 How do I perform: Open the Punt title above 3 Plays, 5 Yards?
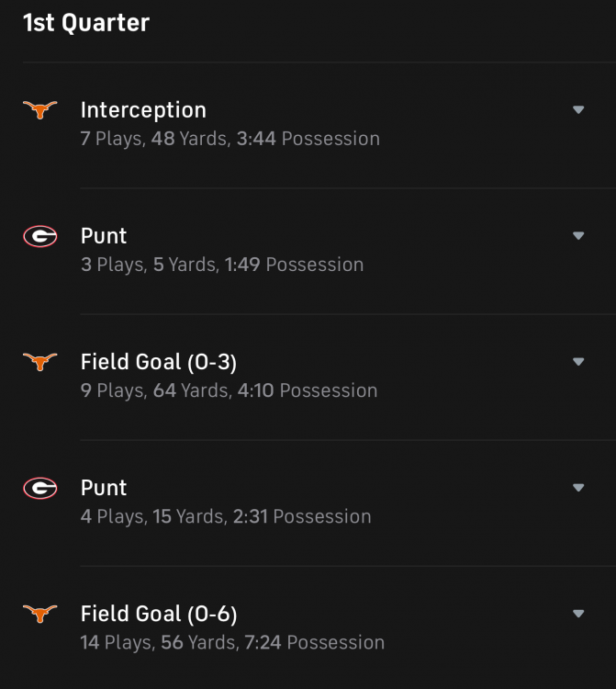(x=104, y=236)
